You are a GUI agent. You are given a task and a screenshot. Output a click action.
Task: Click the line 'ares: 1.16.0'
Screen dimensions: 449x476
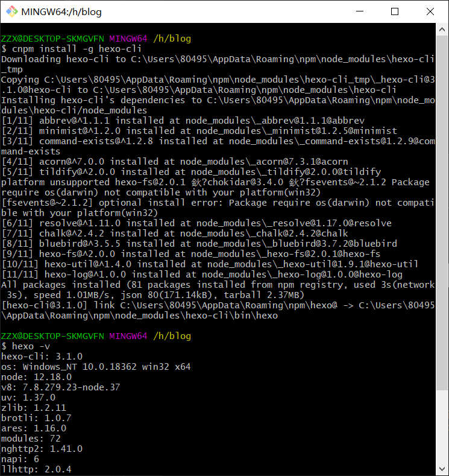[34, 428]
